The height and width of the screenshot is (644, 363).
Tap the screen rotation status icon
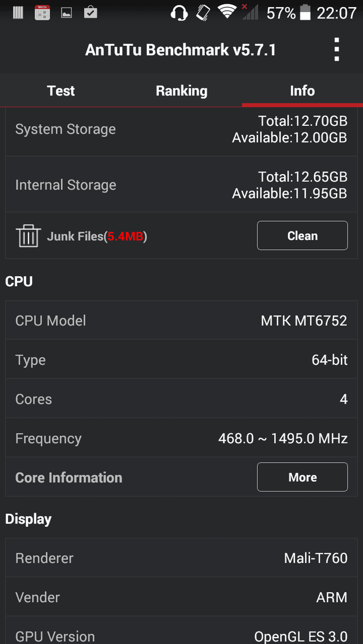point(203,13)
